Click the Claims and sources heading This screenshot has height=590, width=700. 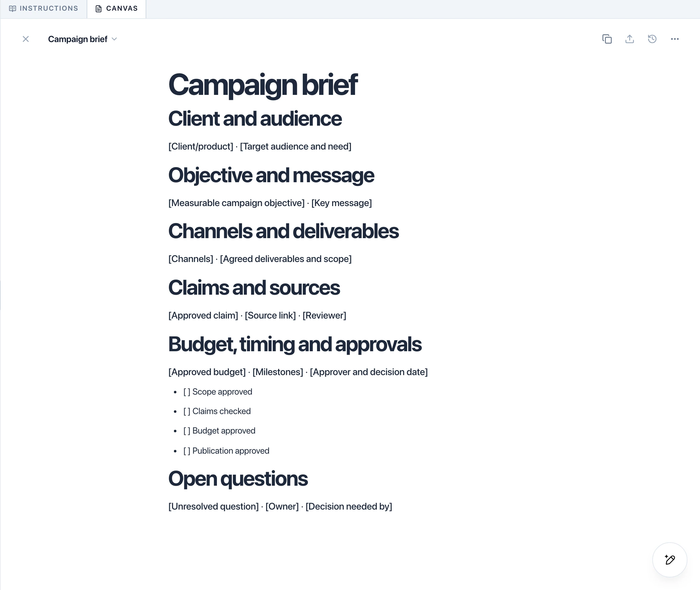coord(254,288)
